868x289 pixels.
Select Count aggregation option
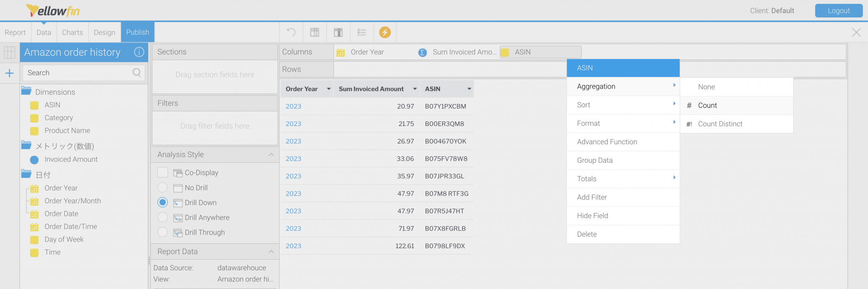(x=737, y=105)
